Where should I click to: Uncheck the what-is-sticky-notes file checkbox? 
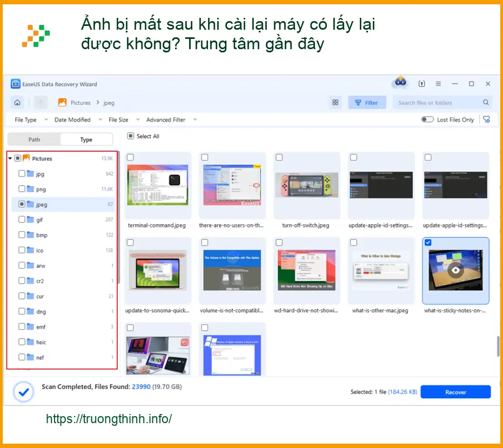click(x=428, y=242)
